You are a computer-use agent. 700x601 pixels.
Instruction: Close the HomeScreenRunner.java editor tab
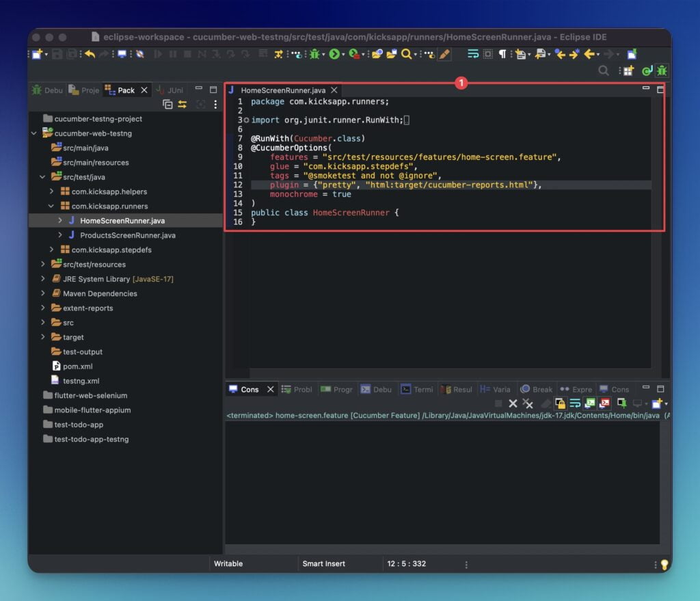[334, 90]
